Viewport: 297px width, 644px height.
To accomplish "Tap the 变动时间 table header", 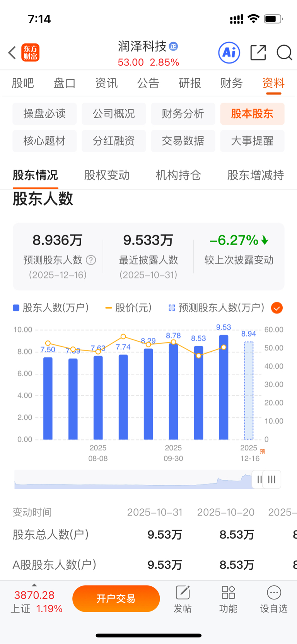I will pos(32,512).
